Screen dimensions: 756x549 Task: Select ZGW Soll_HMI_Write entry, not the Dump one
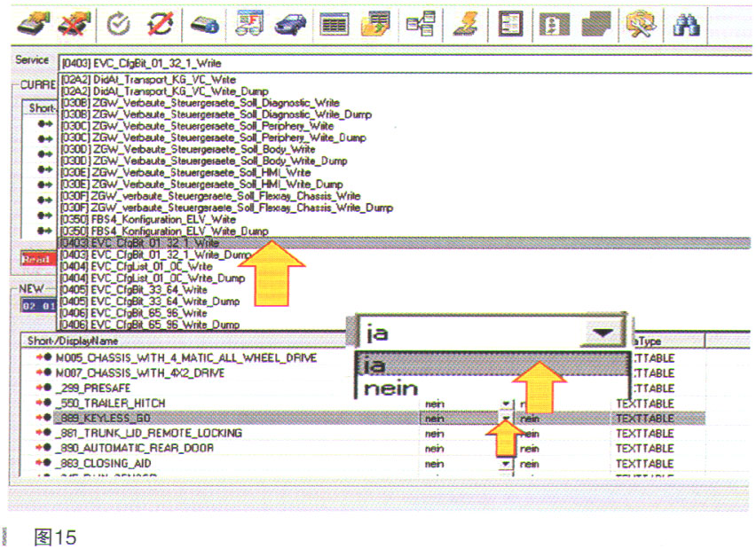tap(185, 173)
